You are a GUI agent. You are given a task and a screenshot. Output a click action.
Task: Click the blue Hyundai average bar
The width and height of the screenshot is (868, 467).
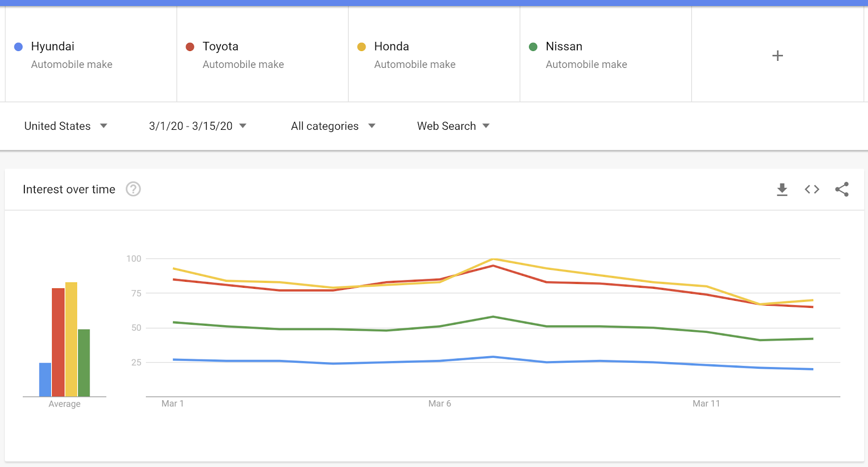pos(45,380)
